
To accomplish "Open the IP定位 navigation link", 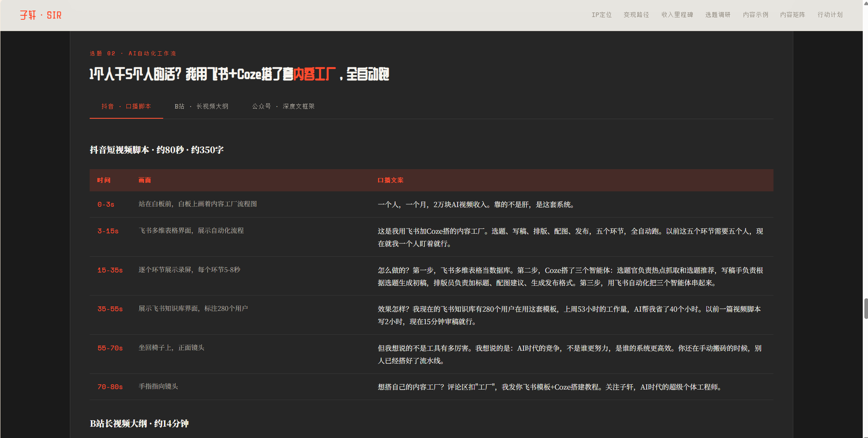I will (x=601, y=15).
